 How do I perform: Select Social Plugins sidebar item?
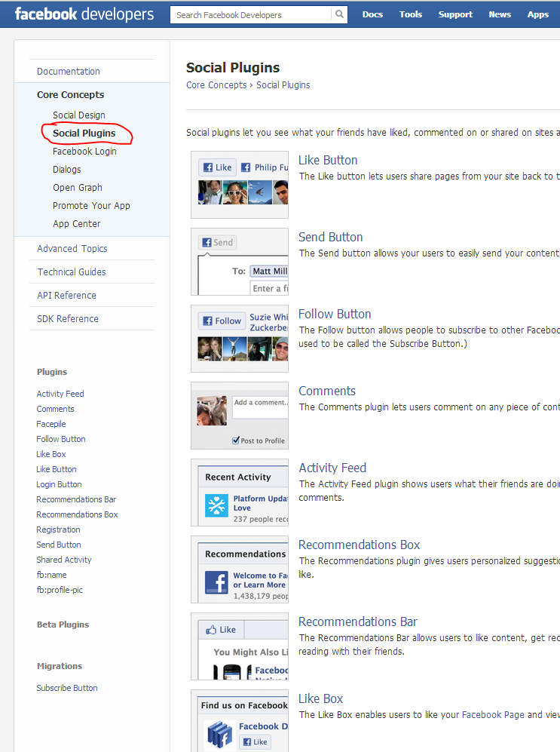tap(84, 134)
